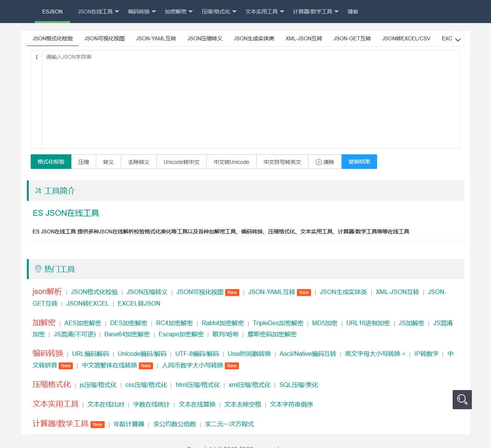Switch to the XML-JSON互转 tab
This screenshot has width=491, height=448.
point(303,38)
